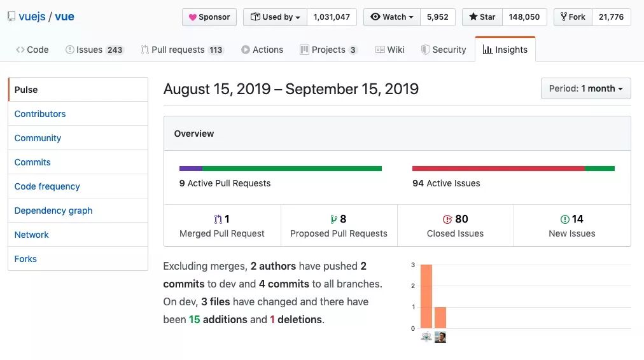This screenshot has width=644, height=360.
Task: Open Dependency graph in the sidebar
Action: pos(78,211)
